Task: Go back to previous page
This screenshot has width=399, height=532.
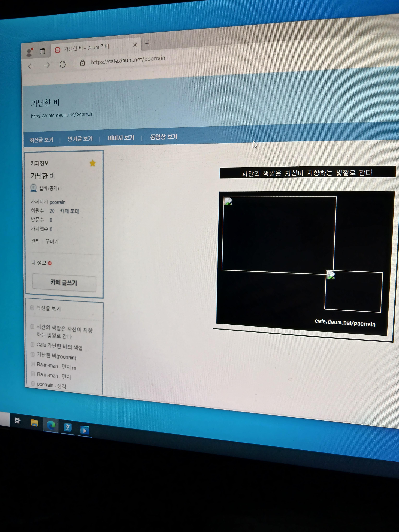Action: [x=31, y=66]
